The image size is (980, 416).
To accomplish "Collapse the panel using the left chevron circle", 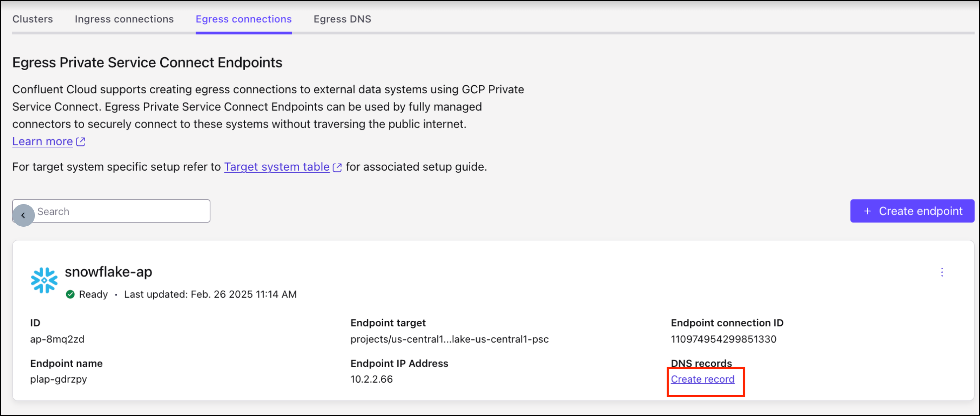I will [x=24, y=215].
